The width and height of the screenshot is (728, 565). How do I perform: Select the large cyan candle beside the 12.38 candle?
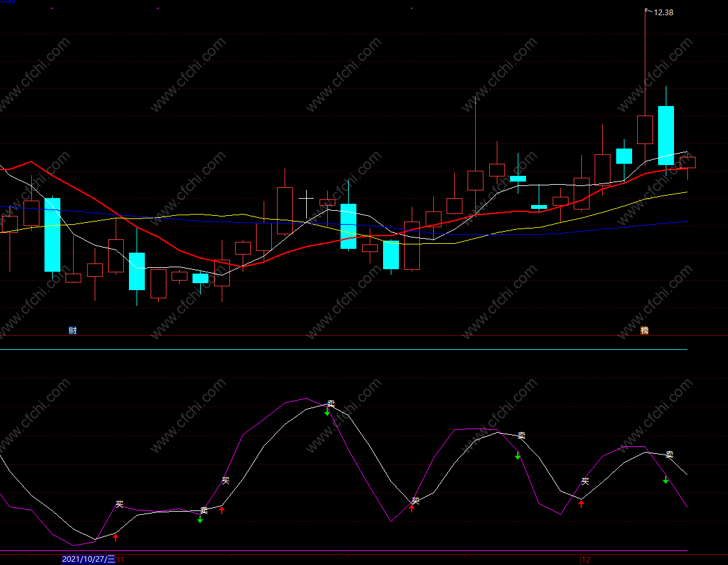point(666,135)
